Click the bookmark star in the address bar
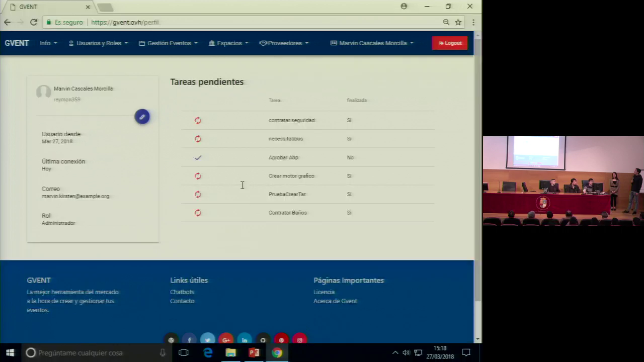Screen dimensions: 644x362 click(458, 22)
